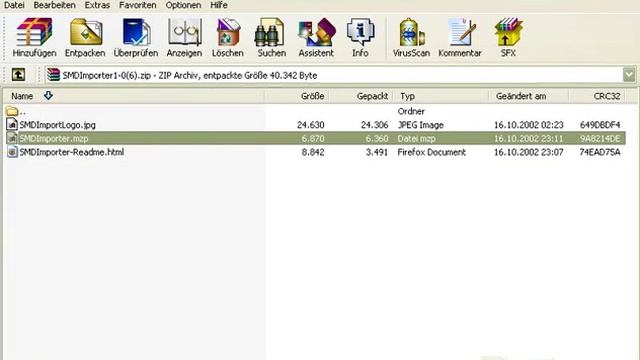Open the Datei menu

coord(14,5)
